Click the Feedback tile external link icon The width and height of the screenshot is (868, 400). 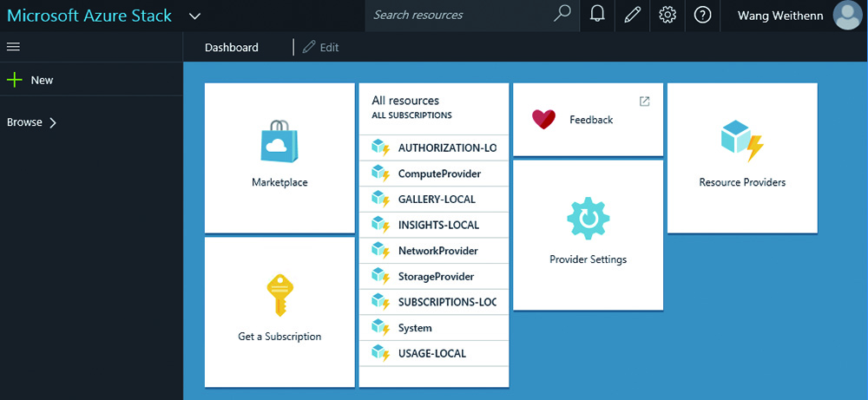pyautogui.click(x=644, y=102)
